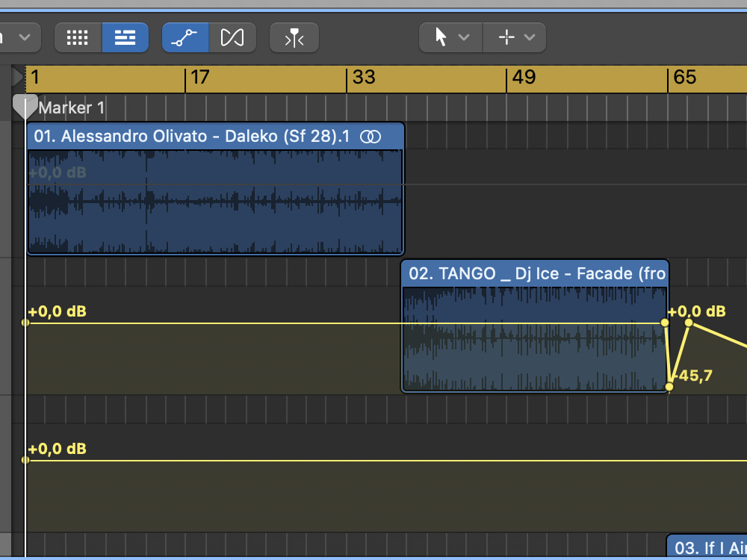This screenshot has width=747, height=560.
Task: Switch to grid view button
Action: pos(78,37)
